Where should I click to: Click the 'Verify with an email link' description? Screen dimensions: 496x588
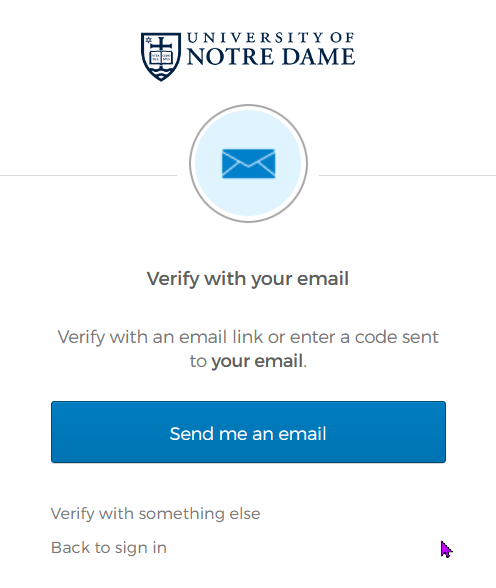tap(248, 349)
